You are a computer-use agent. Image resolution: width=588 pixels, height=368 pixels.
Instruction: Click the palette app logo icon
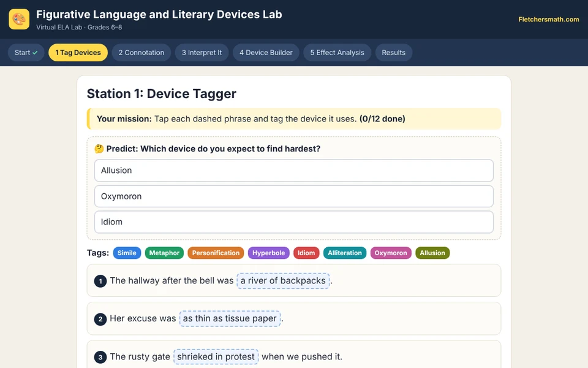point(19,19)
